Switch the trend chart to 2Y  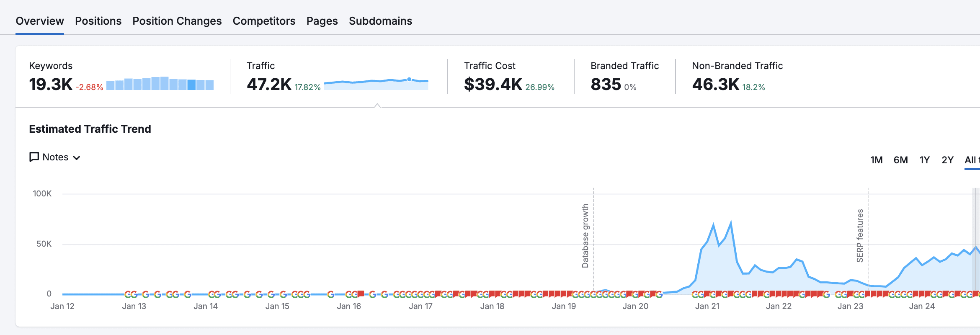coord(947,160)
